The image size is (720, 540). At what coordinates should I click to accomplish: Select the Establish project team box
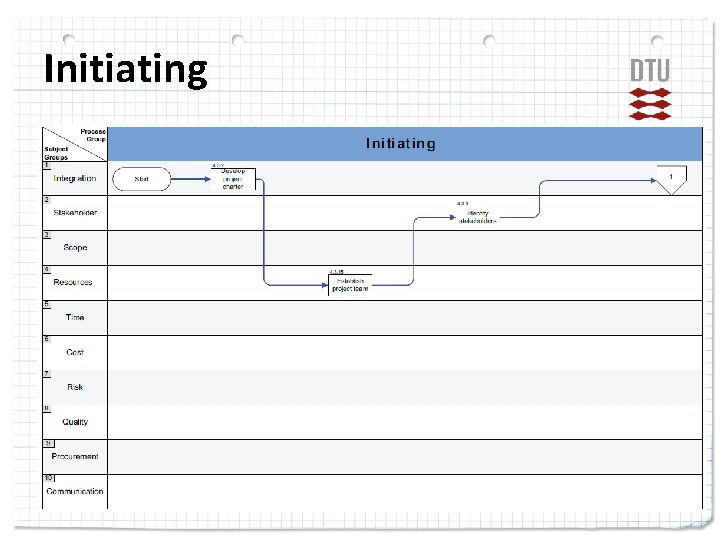tap(350, 285)
